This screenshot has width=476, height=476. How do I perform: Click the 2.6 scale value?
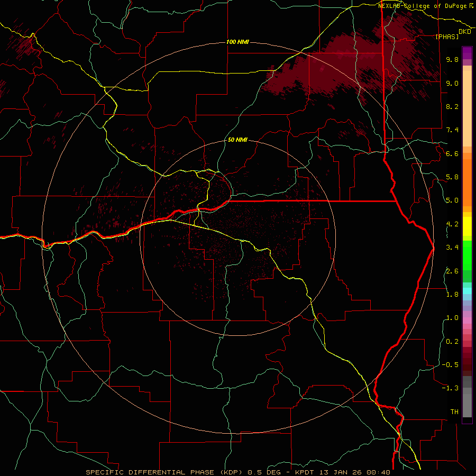tap(452, 271)
